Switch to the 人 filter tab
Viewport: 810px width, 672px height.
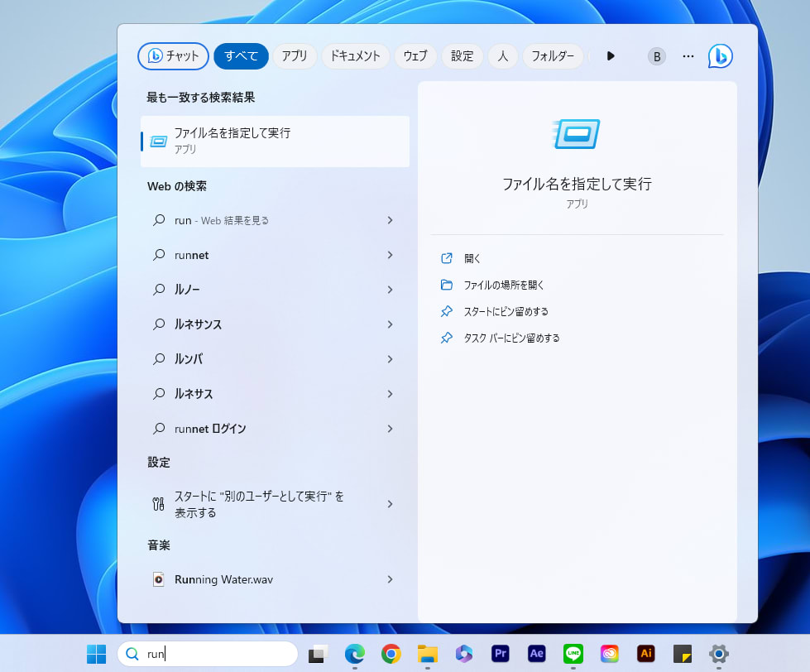(x=503, y=55)
